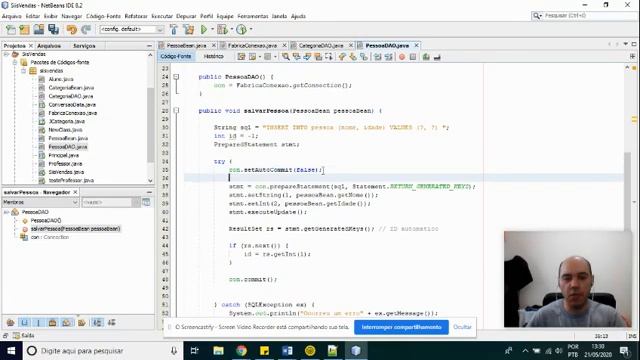Toggle Show Static Members filter in Navigator
The width and height of the screenshot is (640, 360).
pyautogui.click(x=38, y=322)
